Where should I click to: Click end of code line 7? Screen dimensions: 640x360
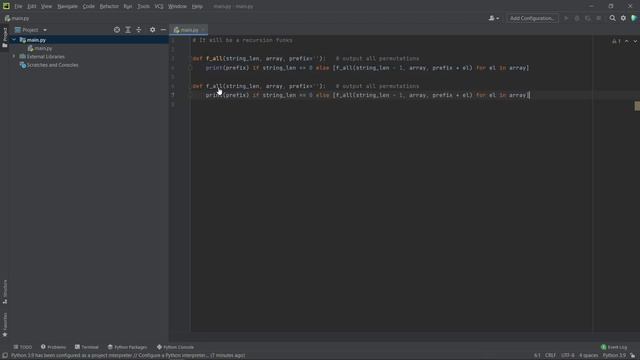(529, 95)
